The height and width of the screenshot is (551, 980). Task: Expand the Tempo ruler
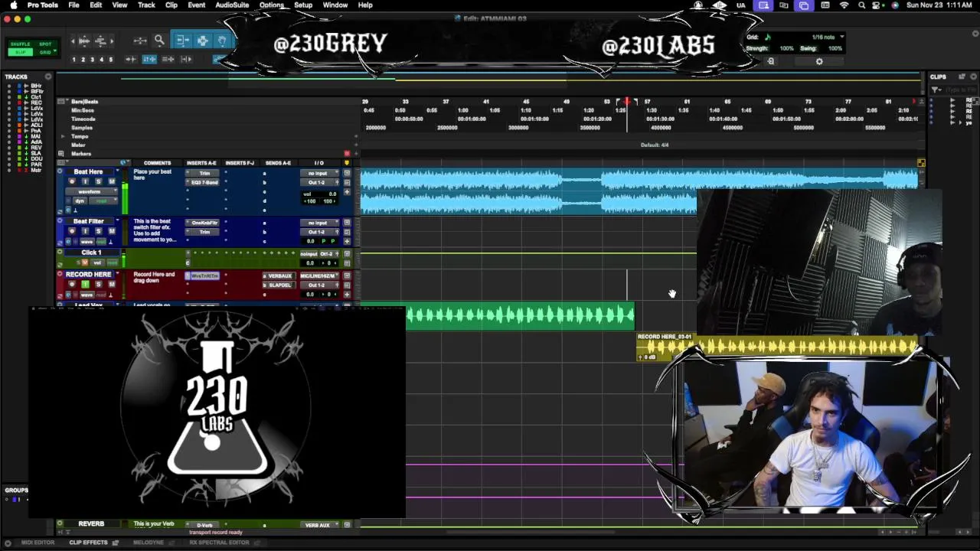(x=63, y=136)
